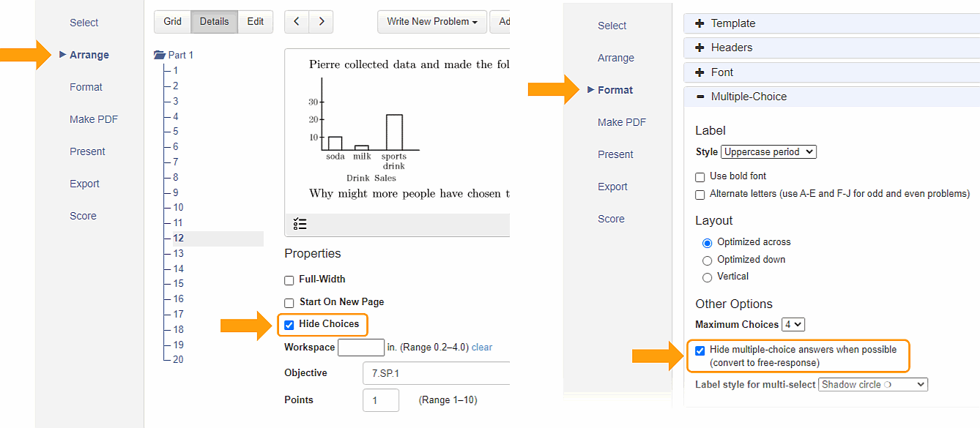Enable the Full-Width checkbox
Viewport: 980px width, 428px height.
click(x=289, y=280)
